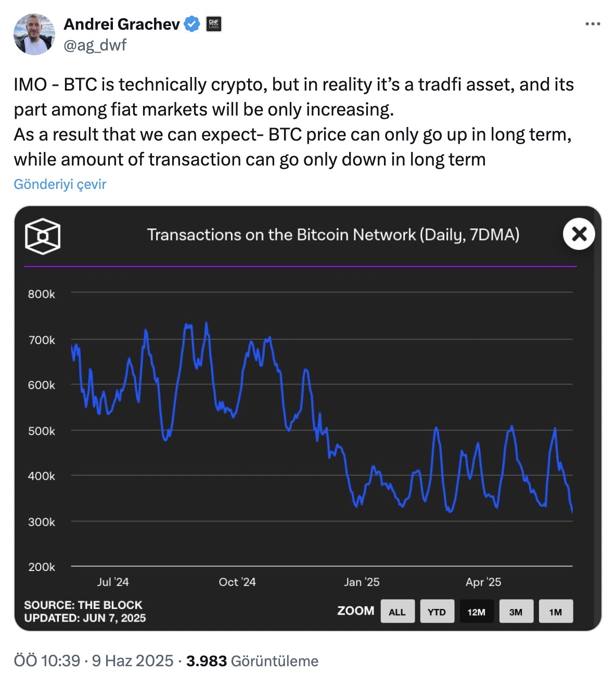
Task: Switch chart zoom to 1M
Action: pyautogui.click(x=556, y=612)
